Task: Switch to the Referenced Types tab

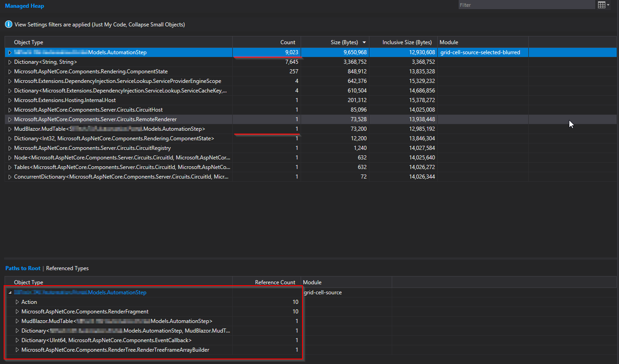Action: tap(67, 268)
